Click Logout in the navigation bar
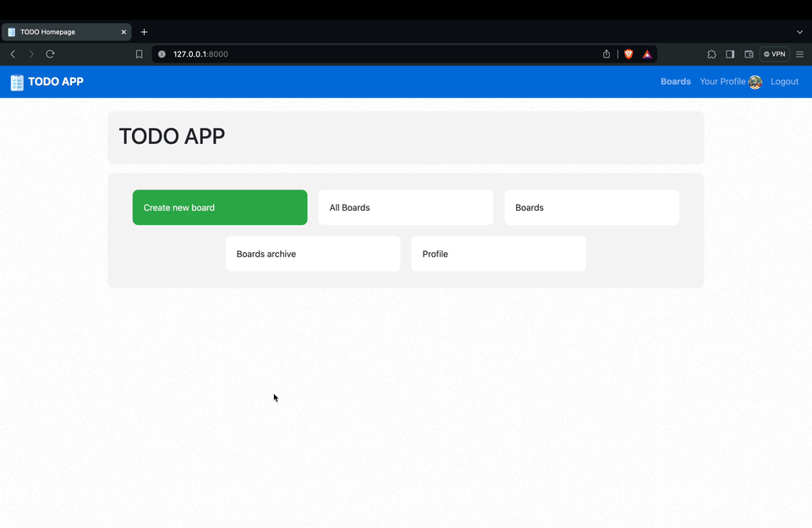The width and height of the screenshot is (812, 528). [785, 81]
